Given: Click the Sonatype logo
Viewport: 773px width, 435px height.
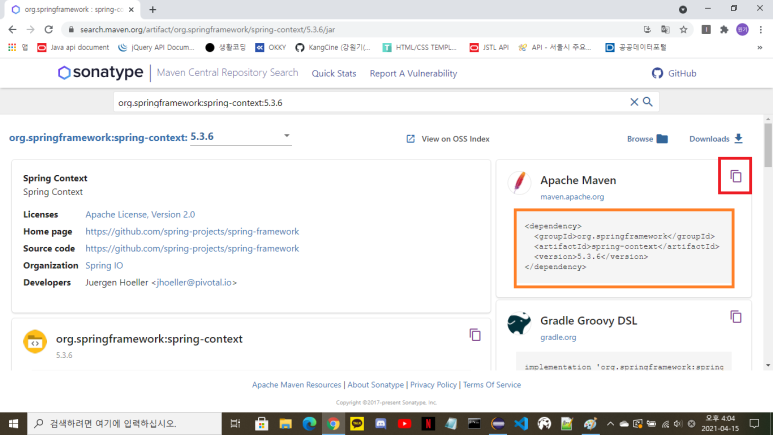Looking at the screenshot, I should (101, 72).
